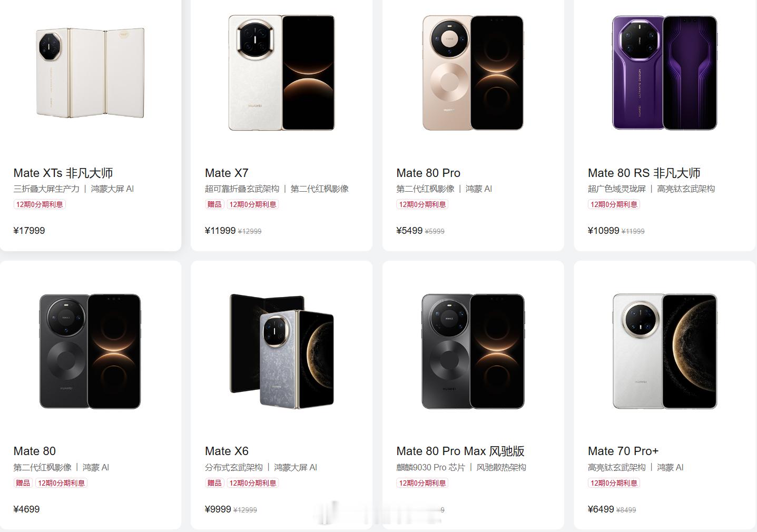Click the Mate X7 product title
This screenshot has width=757, height=532.
click(x=227, y=173)
